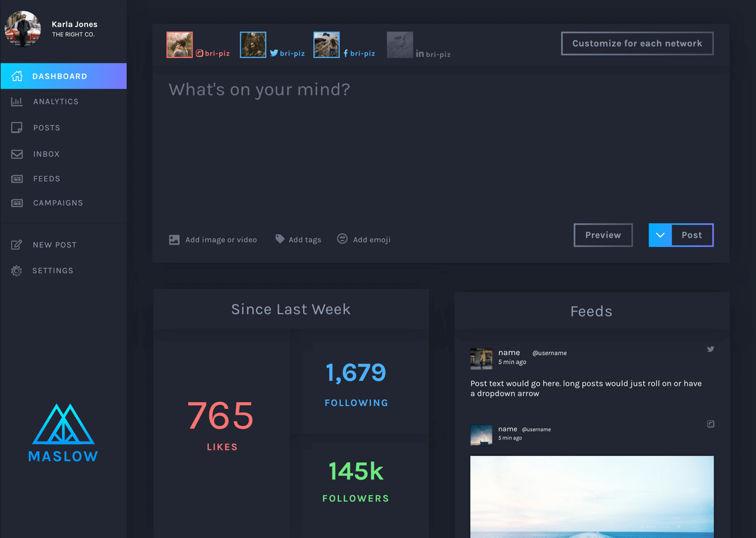Click the Posts note icon

tap(17, 127)
